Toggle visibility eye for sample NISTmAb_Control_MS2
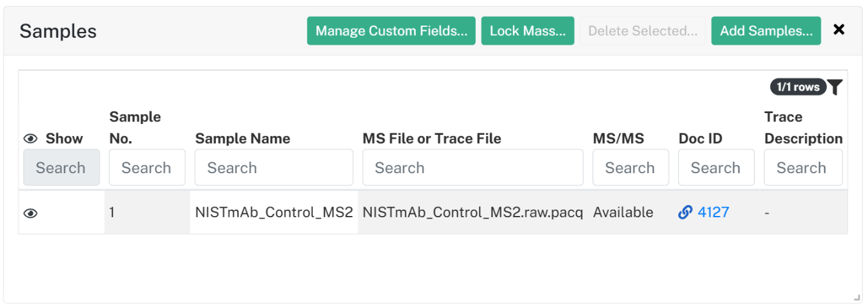 pyautogui.click(x=31, y=213)
